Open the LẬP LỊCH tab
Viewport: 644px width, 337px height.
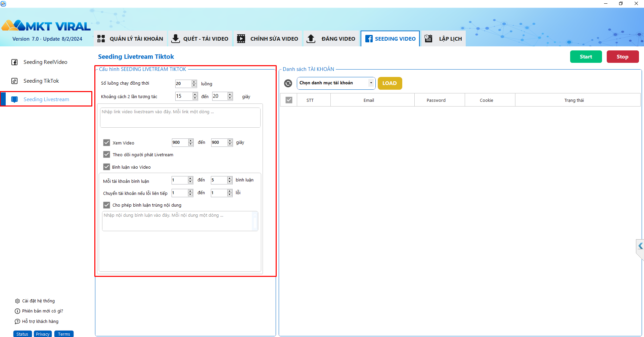[444, 39]
